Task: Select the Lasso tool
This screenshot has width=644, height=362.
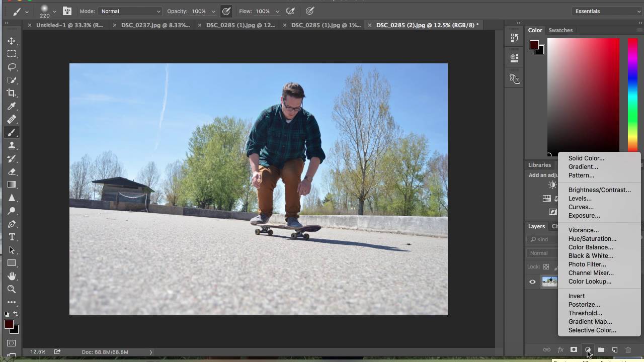Action: coord(12,67)
